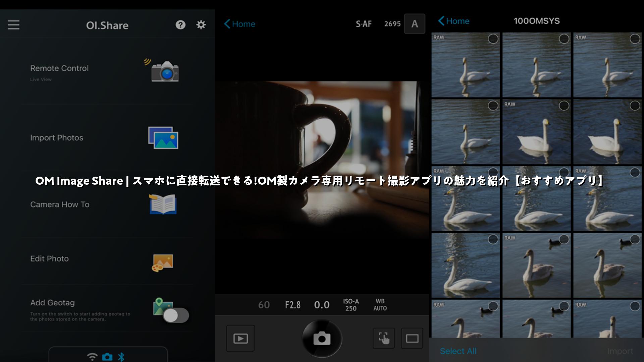The width and height of the screenshot is (644, 362).
Task: Select first row middle swan photo
Action: tap(564, 39)
